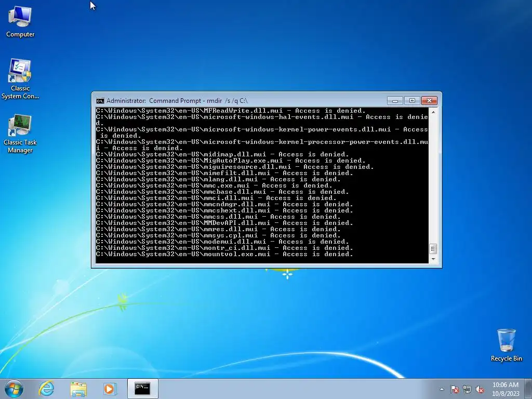Maximize the Command Prompt window
532x399 pixels.
click(x=412, y=101)
